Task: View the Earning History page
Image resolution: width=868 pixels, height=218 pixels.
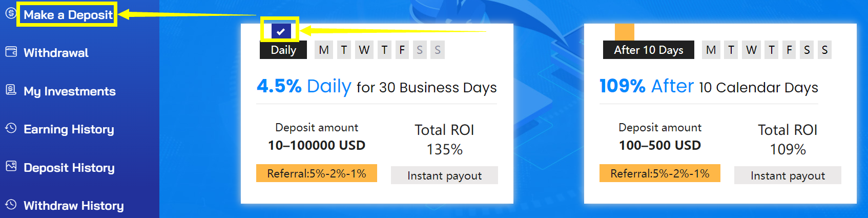Action: pyautogui.click(x=69, y=129)
